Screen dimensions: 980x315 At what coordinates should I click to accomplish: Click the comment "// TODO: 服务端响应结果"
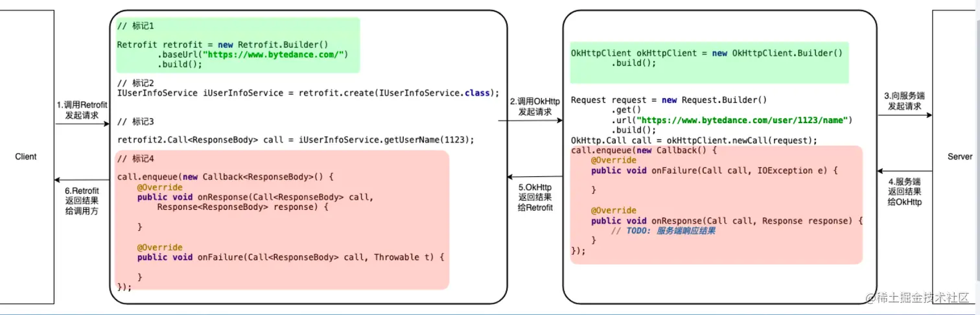663,231
